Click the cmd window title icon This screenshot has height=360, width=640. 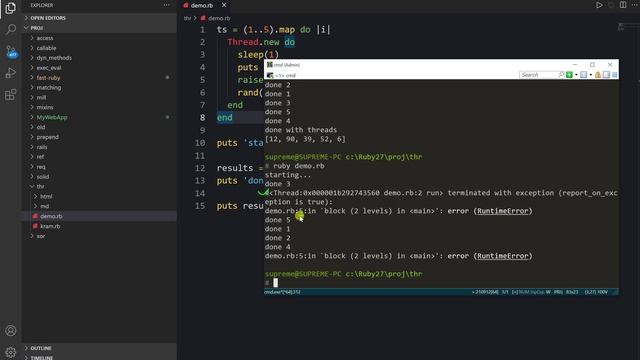click(270, 65)
